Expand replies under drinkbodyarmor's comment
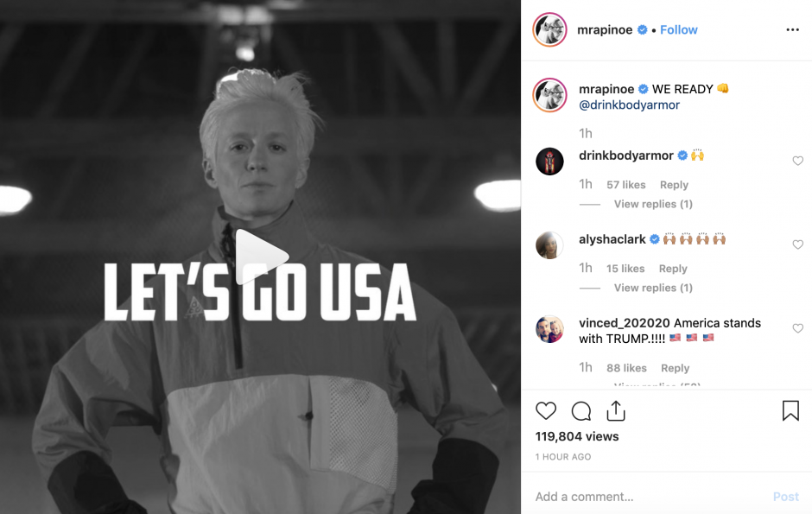The image size is (812, 514). [x=653, y=204]
